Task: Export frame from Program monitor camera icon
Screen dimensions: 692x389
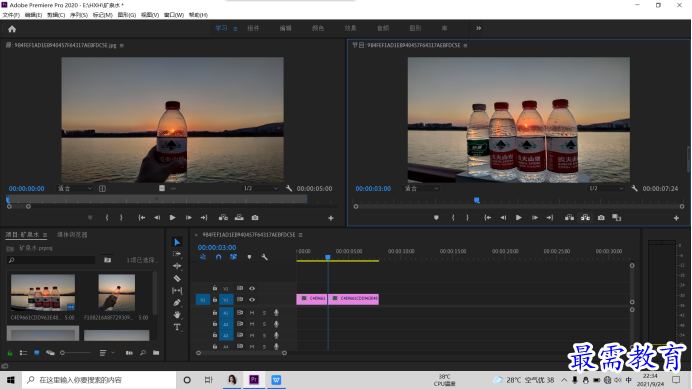Action: 601,218
